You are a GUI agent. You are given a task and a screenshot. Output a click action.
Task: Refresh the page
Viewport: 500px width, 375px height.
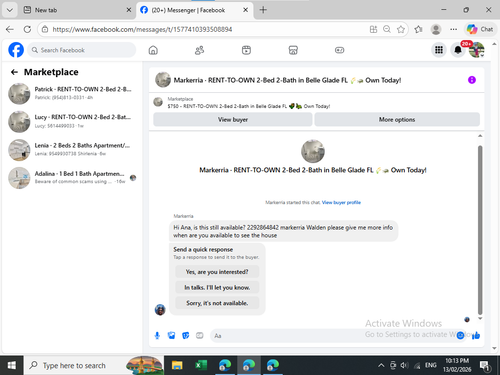pos(27,29)
